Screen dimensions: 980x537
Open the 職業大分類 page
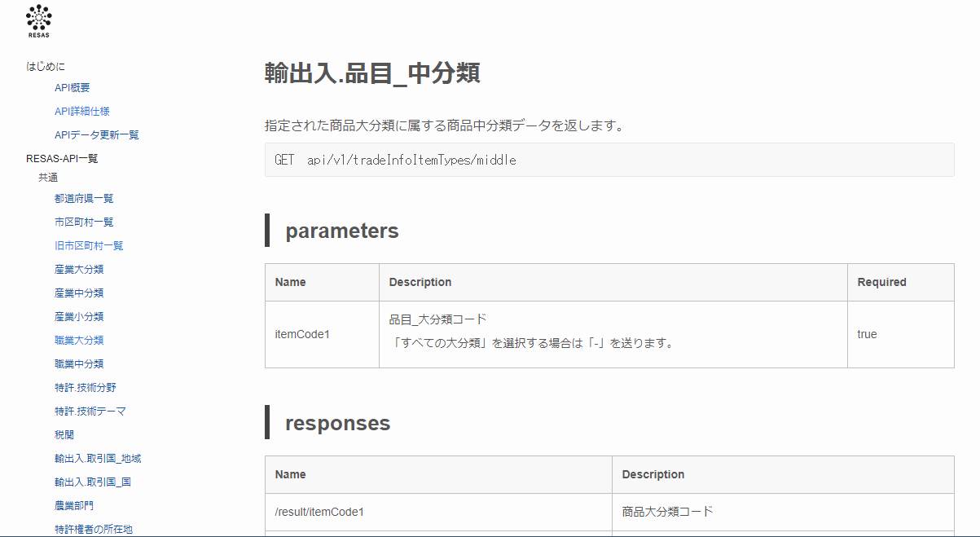(x=77, y=340)
